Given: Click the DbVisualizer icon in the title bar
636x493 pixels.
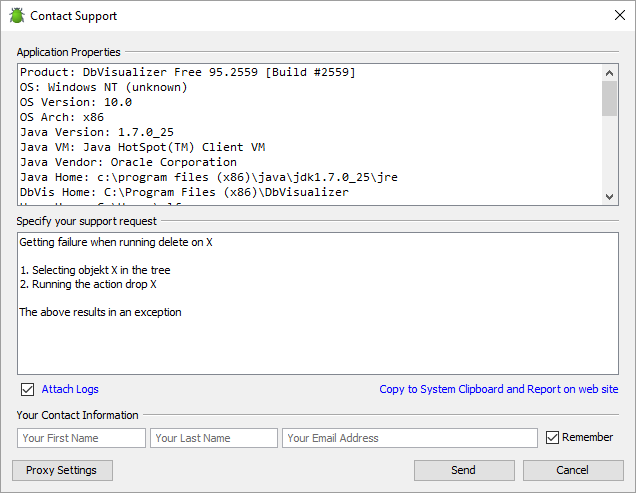Looking at the screenshot, I should point(17,16).
